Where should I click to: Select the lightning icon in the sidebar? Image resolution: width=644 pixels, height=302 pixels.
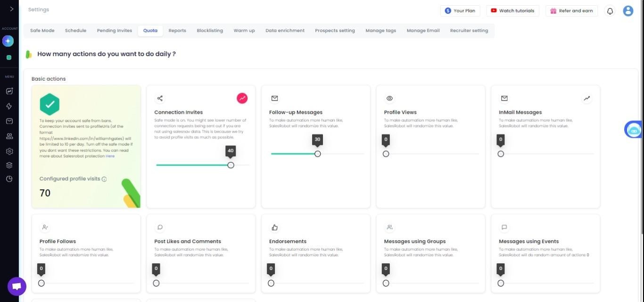pyautogui.click(x=9, y=106)
